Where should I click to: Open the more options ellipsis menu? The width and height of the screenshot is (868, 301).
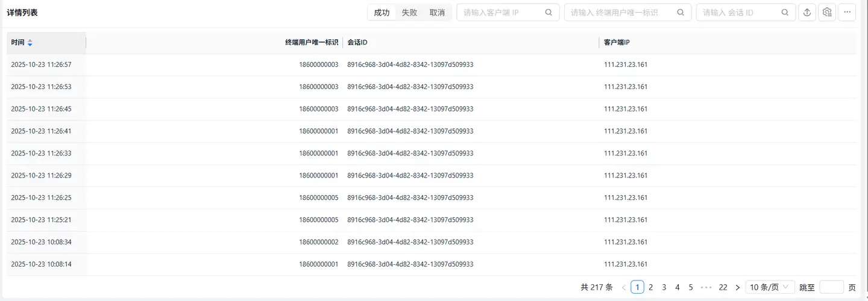tap(847, 13)
